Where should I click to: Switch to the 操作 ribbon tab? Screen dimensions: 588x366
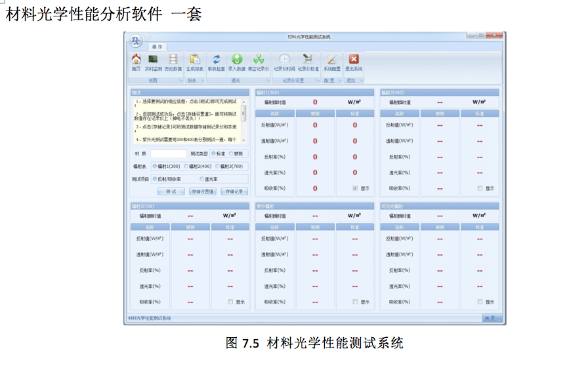point(157,47)
